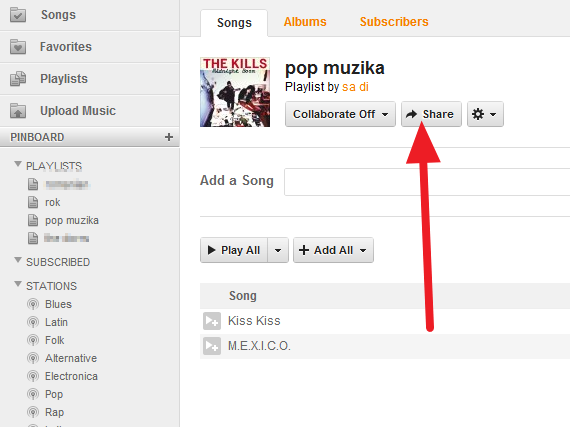Add new pinboard item with plus icon
This screenshot has height=427, width=570.
[169, 137]
